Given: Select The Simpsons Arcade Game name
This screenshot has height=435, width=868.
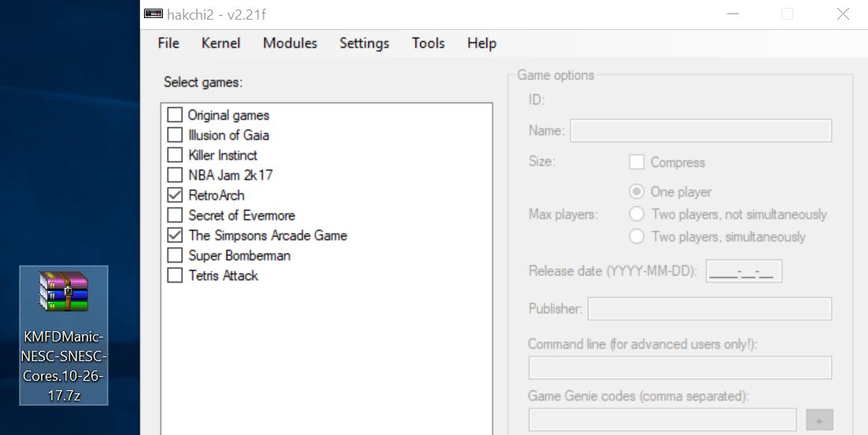Looking at the screenshot, I should [x=268, y=235].
